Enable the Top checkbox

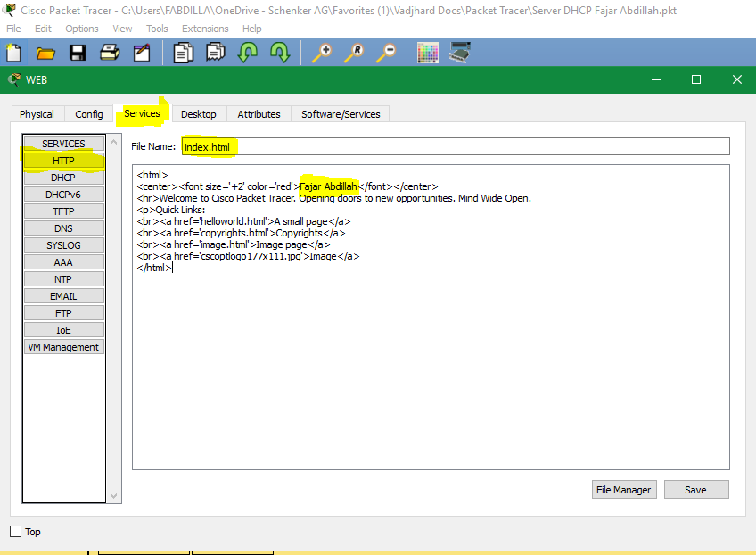[16, 531]
